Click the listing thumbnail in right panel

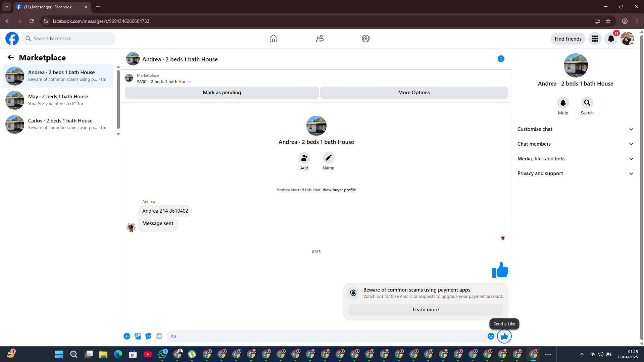pyautogui.click(x=576, y=65)
